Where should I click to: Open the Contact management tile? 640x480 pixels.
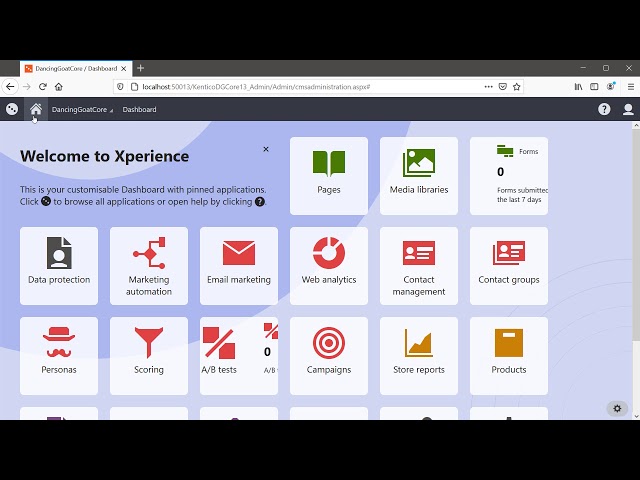419,266
